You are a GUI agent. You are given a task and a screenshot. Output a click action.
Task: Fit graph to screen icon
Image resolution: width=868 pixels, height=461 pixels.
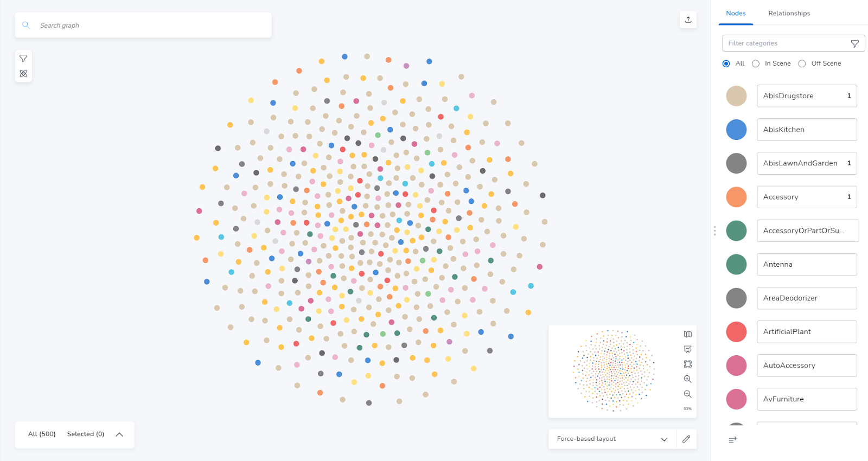[687, 364]
